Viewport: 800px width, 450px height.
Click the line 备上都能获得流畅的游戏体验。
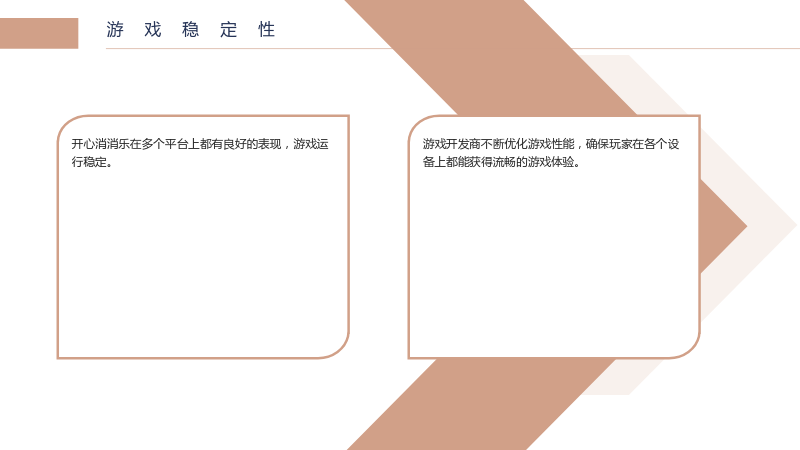(501, 162)
